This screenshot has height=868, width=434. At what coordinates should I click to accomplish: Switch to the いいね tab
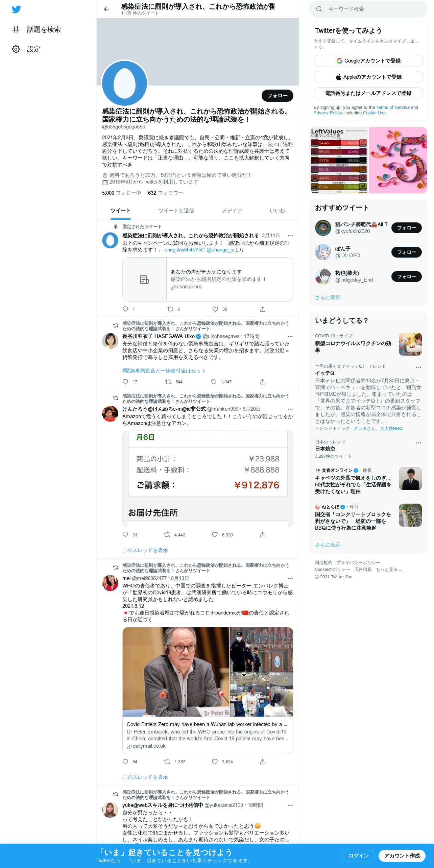pos(277,211)
